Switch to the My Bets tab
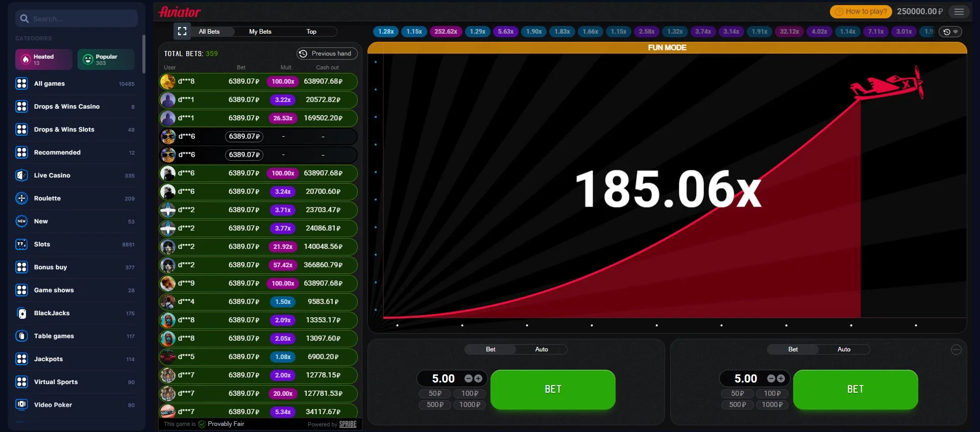Image resolution: width=980 pixels, height=432 pixels. point(260,32)
